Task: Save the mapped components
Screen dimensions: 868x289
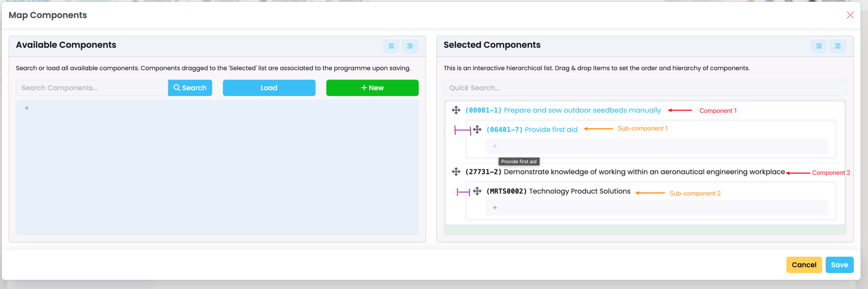Action: [839, 265]
